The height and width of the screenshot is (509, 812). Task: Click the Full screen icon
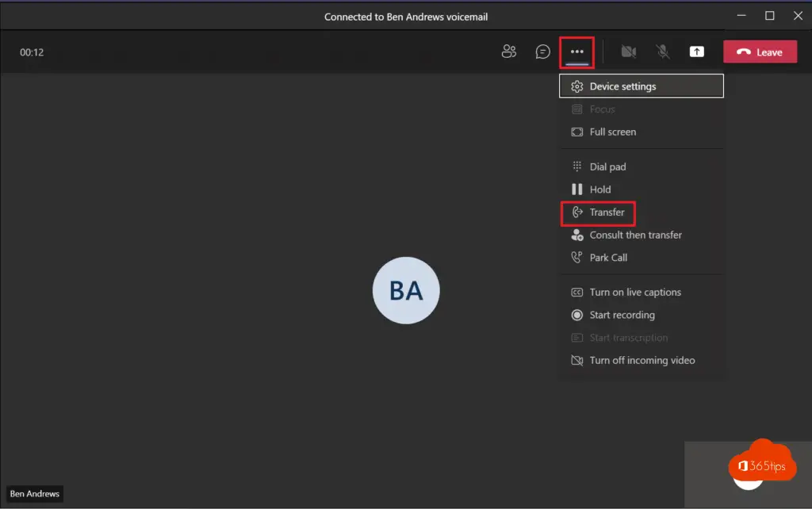tap(577, 132)
